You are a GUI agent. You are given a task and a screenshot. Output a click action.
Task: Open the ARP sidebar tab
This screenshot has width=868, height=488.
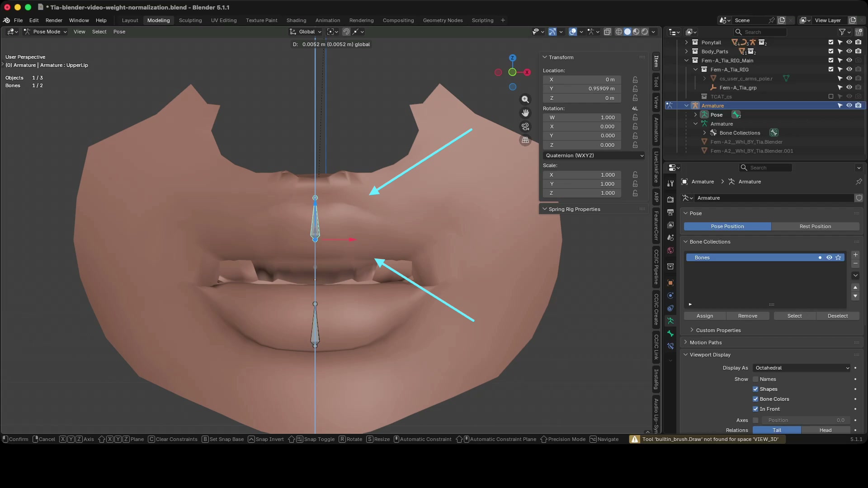(656, 197)
